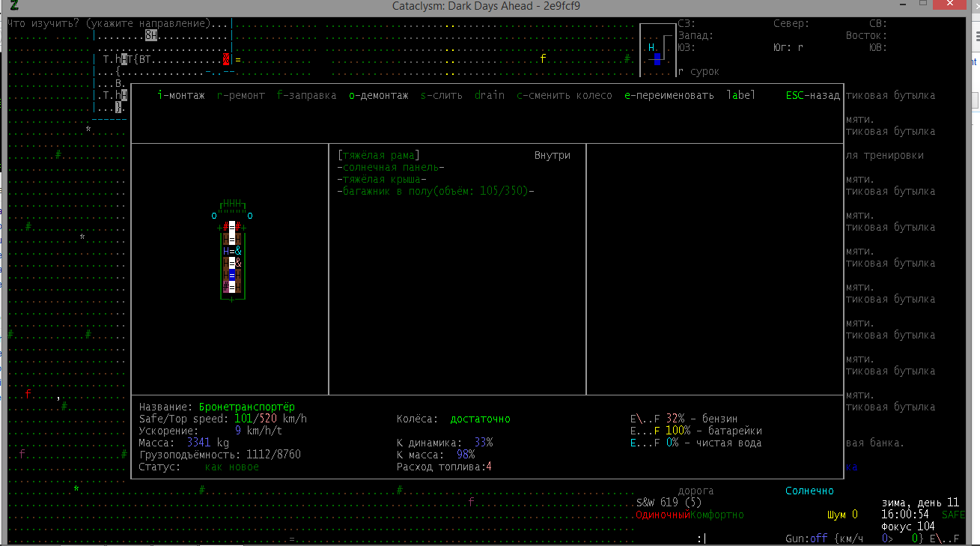980x546 pixels.
Task: Select the s-слить siphon command
Action: [442, 96]
